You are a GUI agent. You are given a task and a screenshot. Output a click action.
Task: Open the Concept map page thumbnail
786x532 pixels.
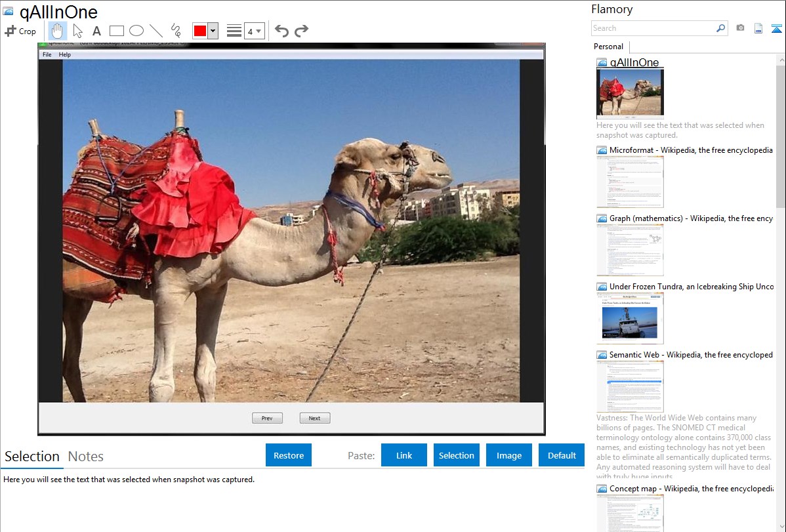click(x=630, y=514)
